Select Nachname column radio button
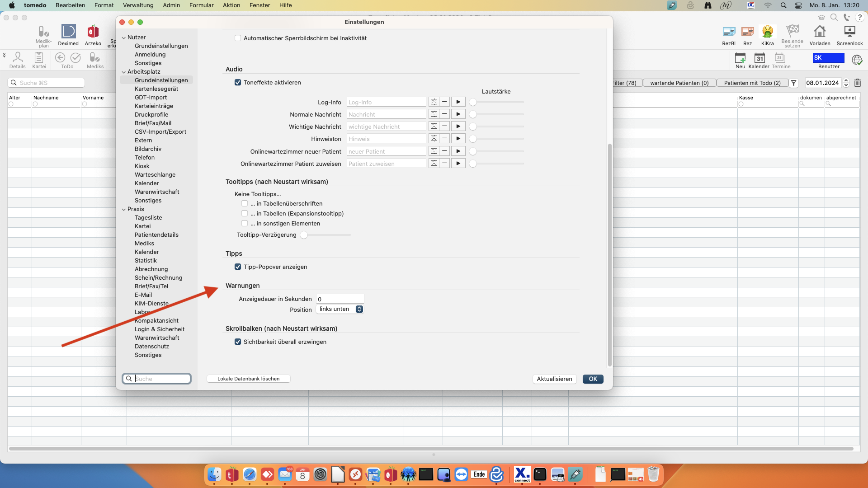This screenshot has height=488, width=868. 35,104
